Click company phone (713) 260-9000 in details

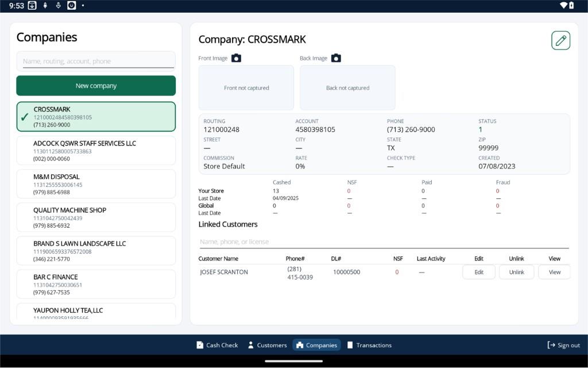[x=411, y=129]
